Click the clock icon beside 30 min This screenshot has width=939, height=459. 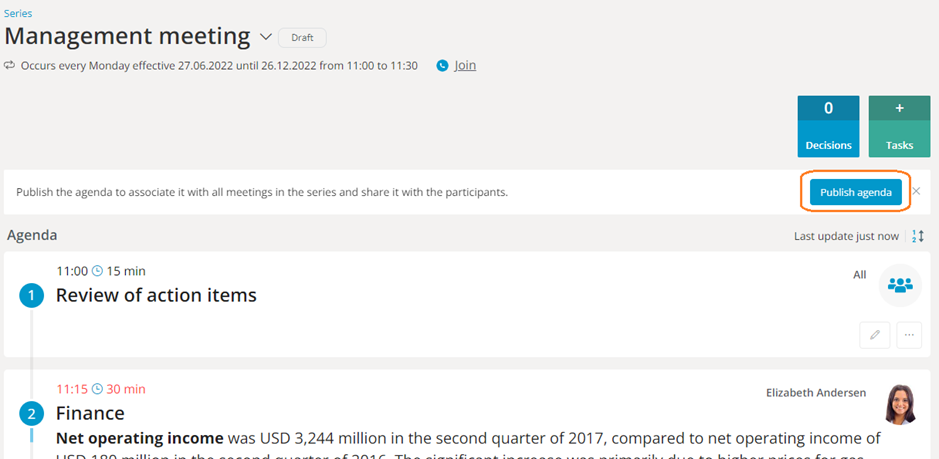pos(97,389)
